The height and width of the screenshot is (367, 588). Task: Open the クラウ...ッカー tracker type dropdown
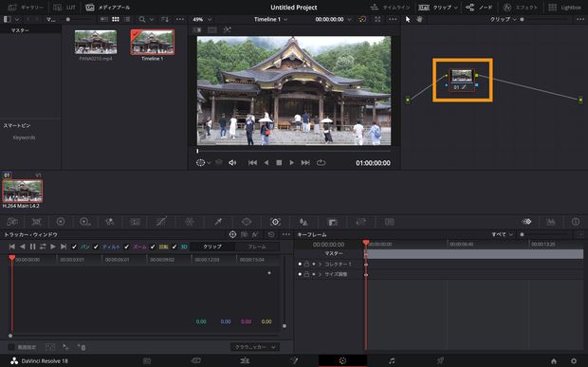click(255, 347)
